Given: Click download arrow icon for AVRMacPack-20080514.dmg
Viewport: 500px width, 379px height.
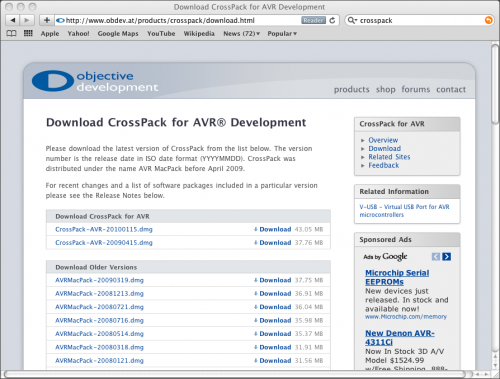Looking at the screenshot, I should point(256,334).
